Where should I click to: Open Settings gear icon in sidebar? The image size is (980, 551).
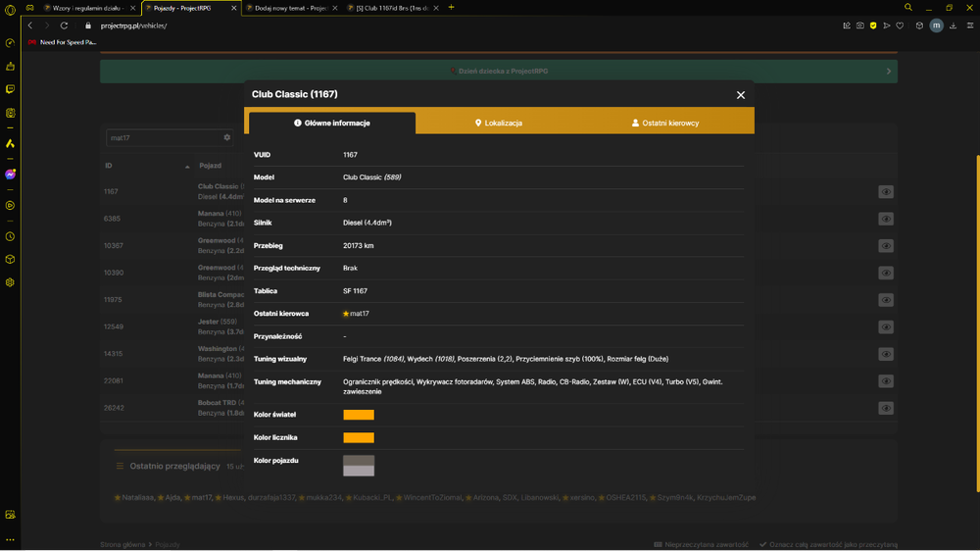10,282
